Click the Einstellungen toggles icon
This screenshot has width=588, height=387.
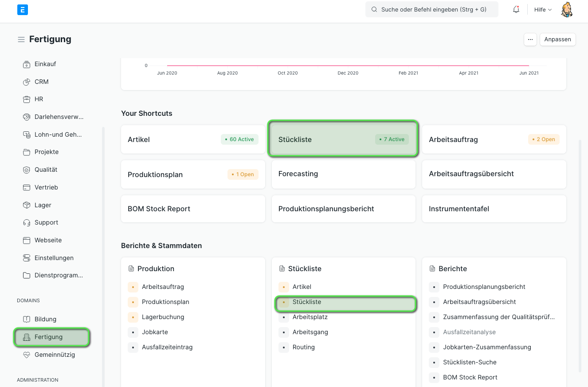[26, 258]
